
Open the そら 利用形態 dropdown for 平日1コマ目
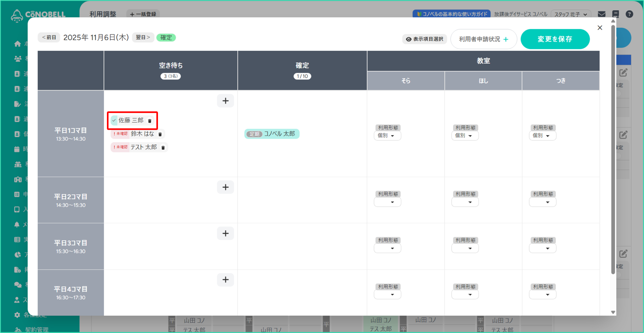(387, 136)
